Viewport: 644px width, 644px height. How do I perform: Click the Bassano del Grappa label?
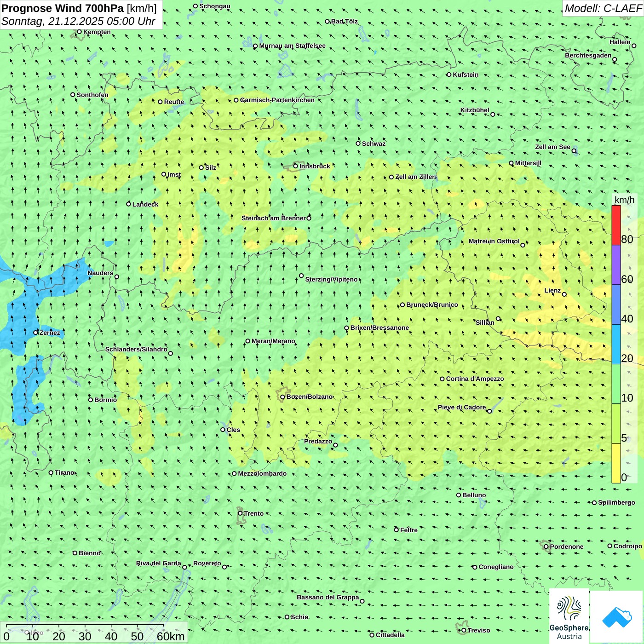[x=328, y=597]
